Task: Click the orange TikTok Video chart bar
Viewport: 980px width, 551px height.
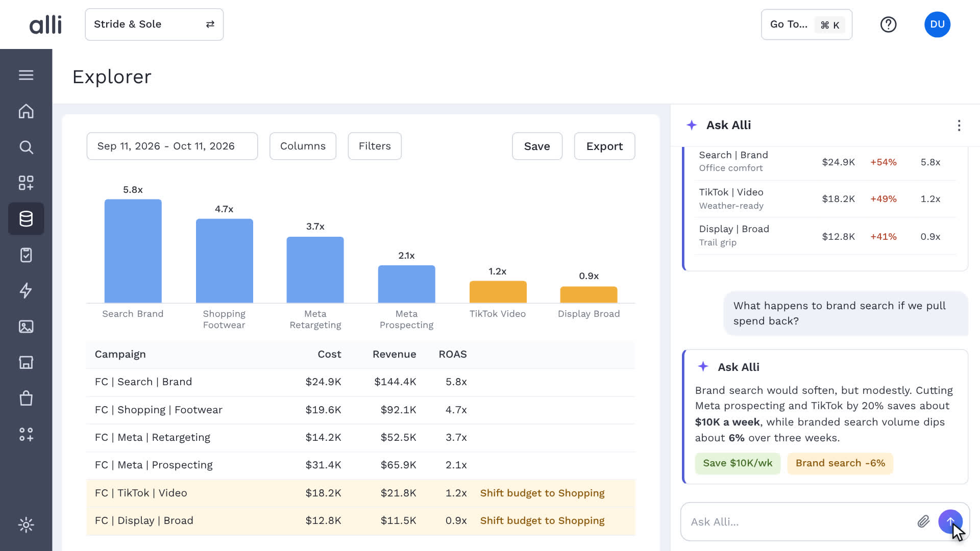Action: click(498, 292)
